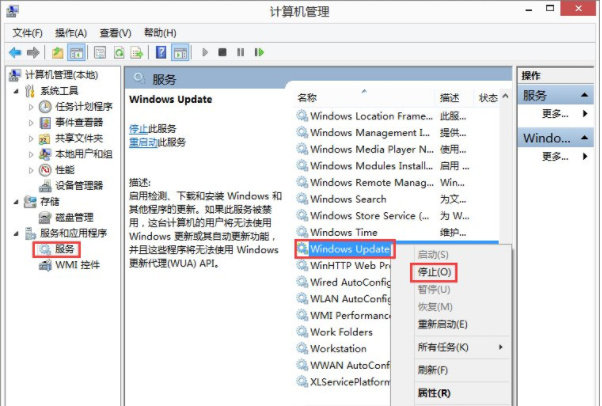
Task: Click the Back arrow toolbar icon
Action: pyautogui.click(x=15, y=52)
